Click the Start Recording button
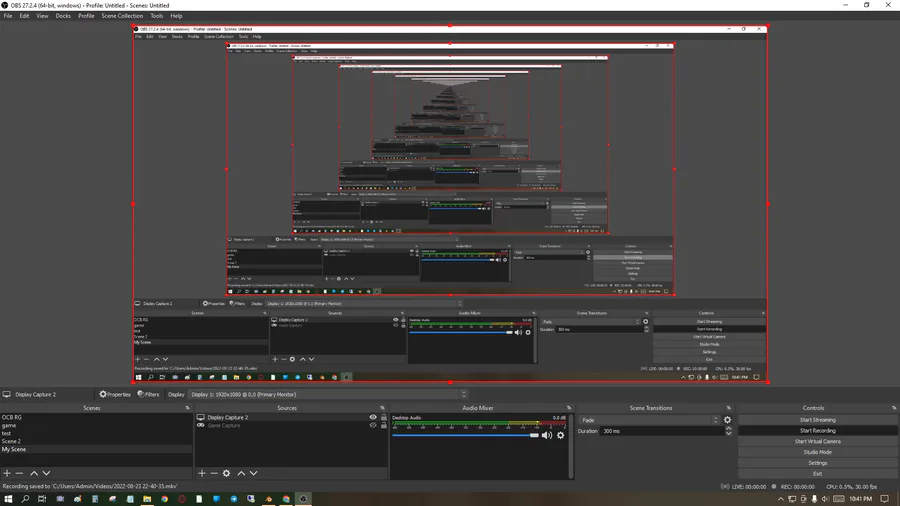Viewport: 900px width, 506px height. coord(817,431)
